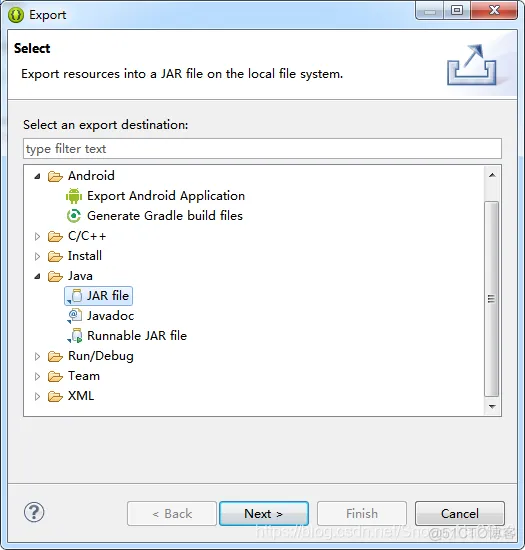This screenshot has width=525, height=550.
Task: Click the Javadoc @ icon
Action: pyautogui.click(x=74, y=316)
